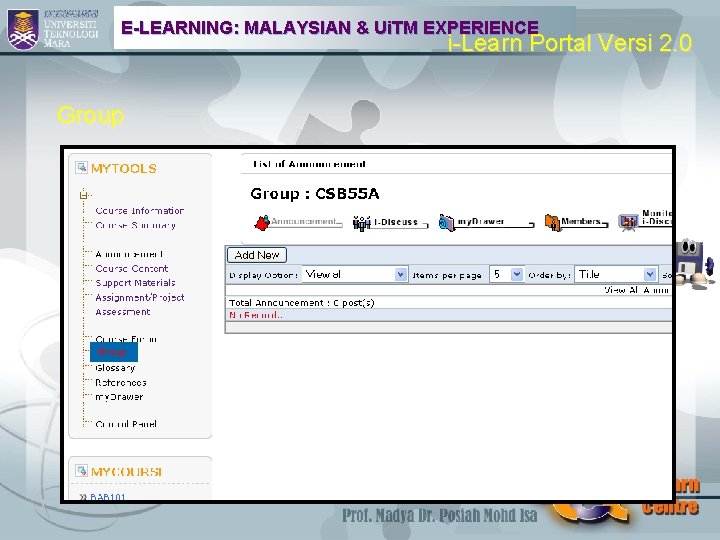
Task: Open Course Forum in MYTOOLS
Action: click(x=126, y=339)
